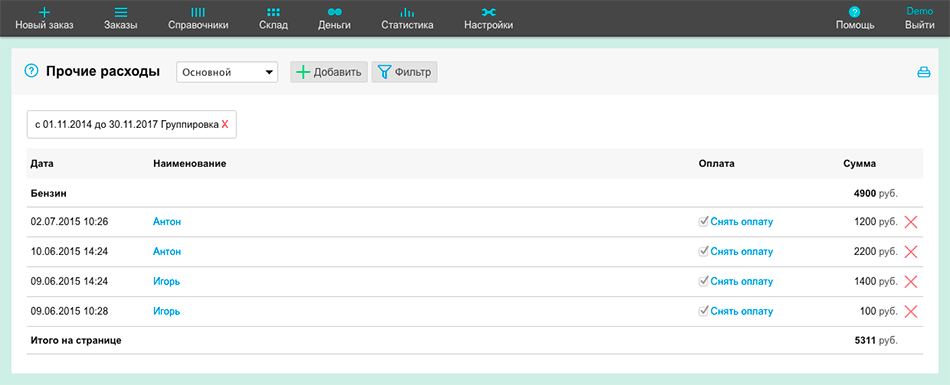The height and width of the screenshot is (385, 950).
Task: Toggle payment checkbox for 02.07.2015 row
Action: (x=703, y=221)
